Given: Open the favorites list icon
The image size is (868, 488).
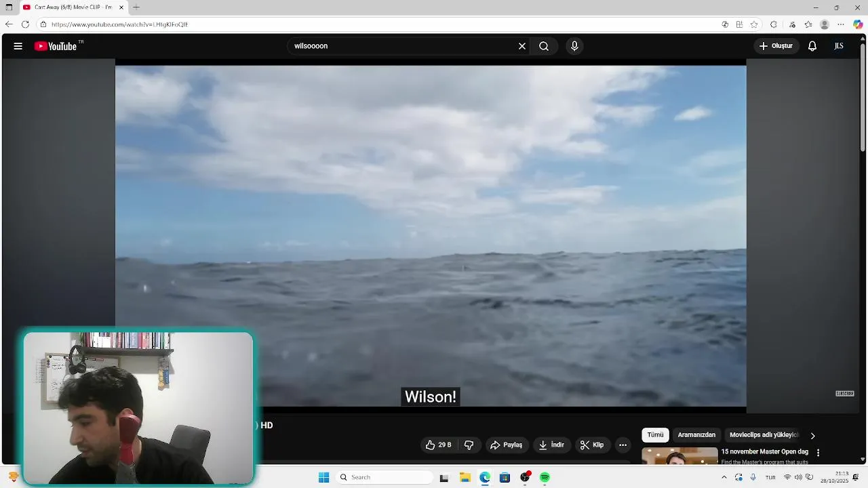Looking at the screenshot, I should click(x=808, y=24).
